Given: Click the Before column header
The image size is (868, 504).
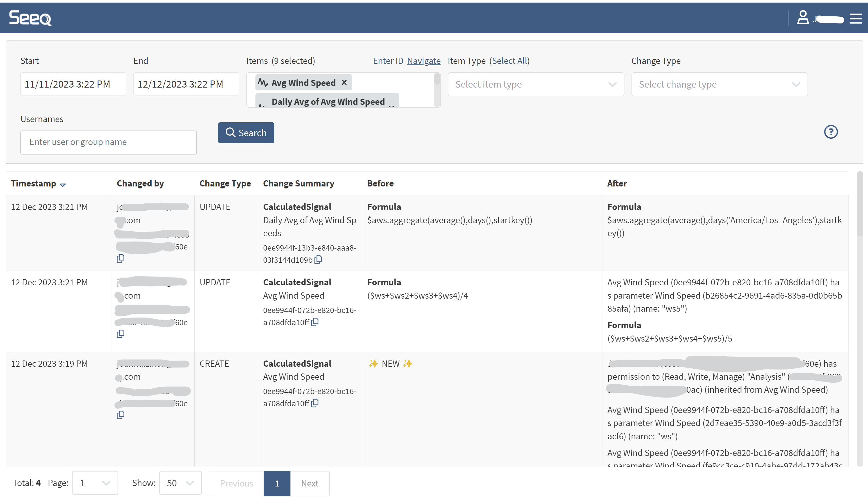Looking at the screenshot, I should (380, 183).
